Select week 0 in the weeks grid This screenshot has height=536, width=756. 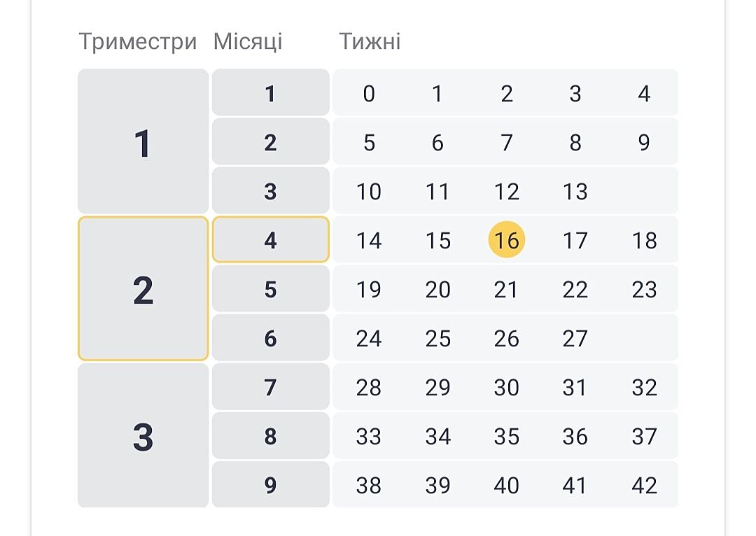(369, 93)
